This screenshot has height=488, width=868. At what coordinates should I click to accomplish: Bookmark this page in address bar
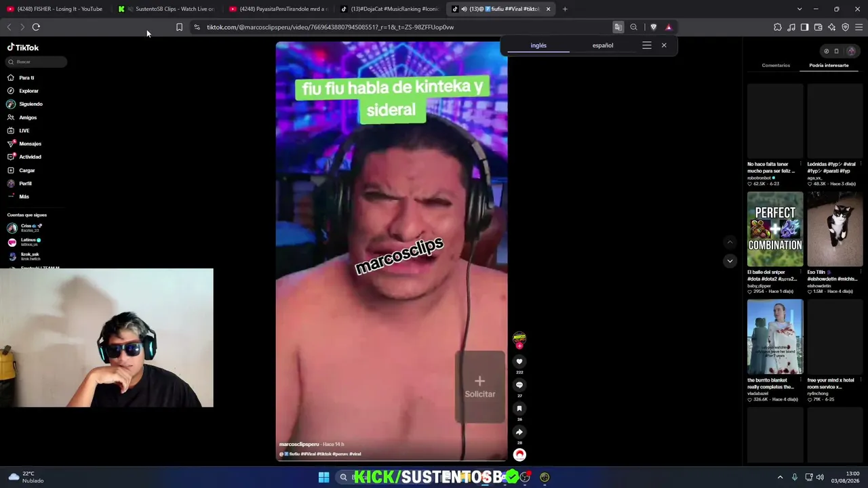[x=179, y=27]
